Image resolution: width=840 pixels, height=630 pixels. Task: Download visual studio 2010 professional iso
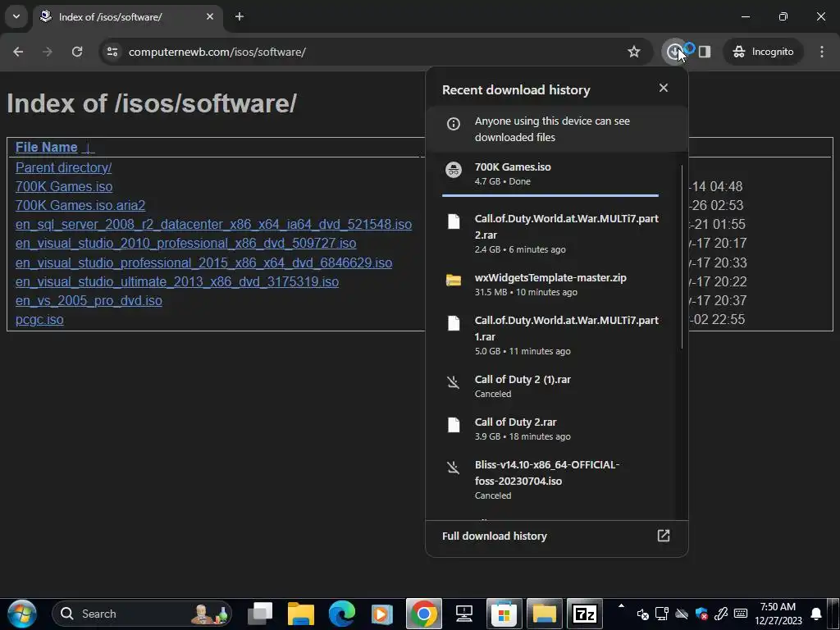[x=185, y=243]
